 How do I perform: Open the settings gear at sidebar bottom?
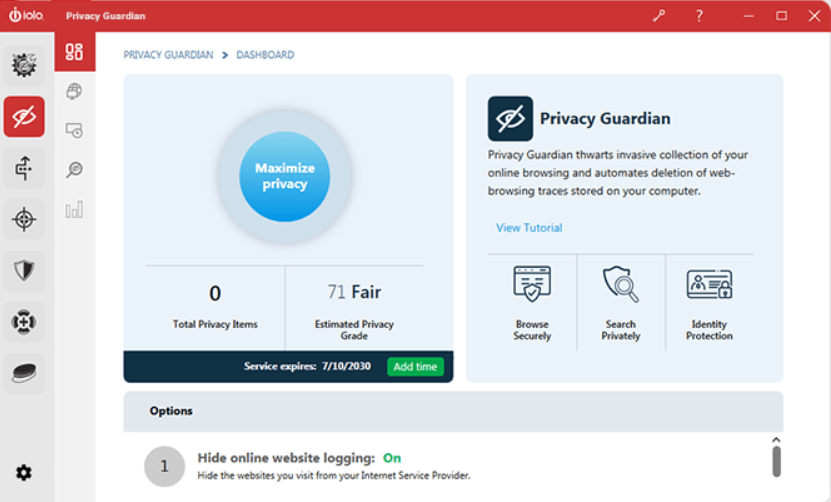coord(24,472)
